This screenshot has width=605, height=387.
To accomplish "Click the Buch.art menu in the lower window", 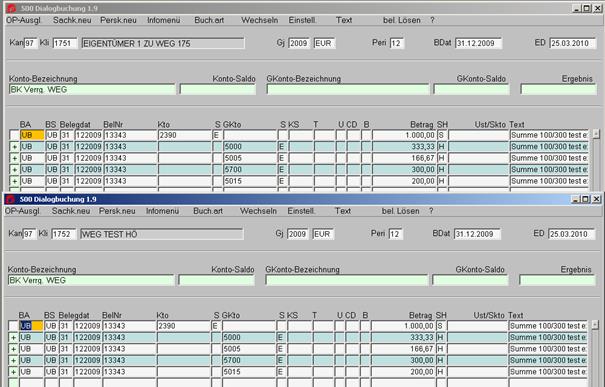I will pos(208,211).
